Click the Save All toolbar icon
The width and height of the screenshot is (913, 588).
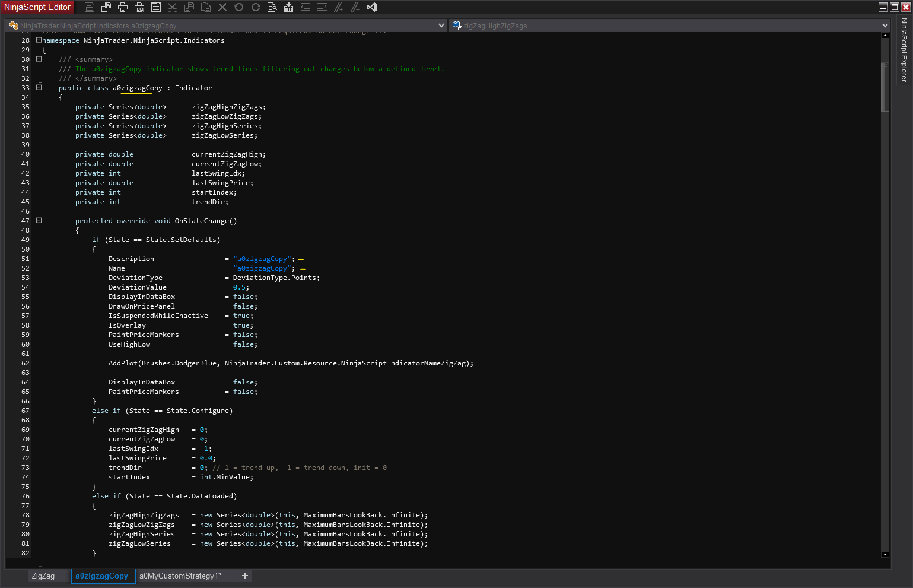pos(106,7)
